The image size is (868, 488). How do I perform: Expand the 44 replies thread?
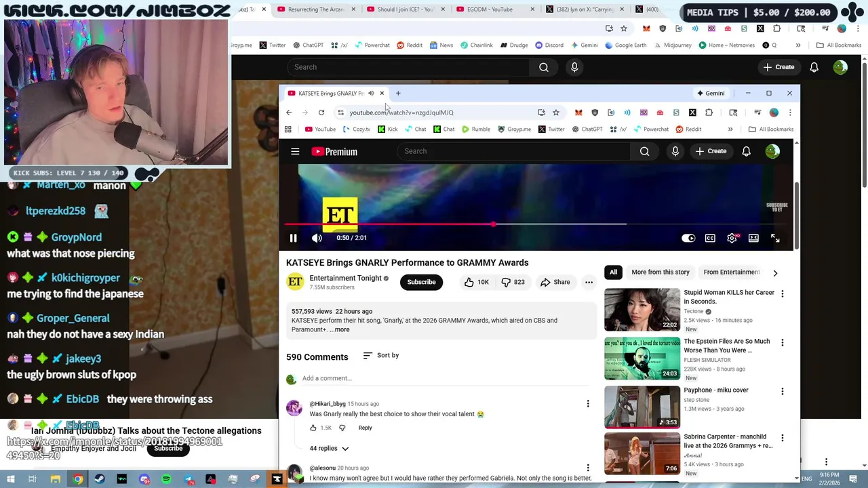pos(329,448)
